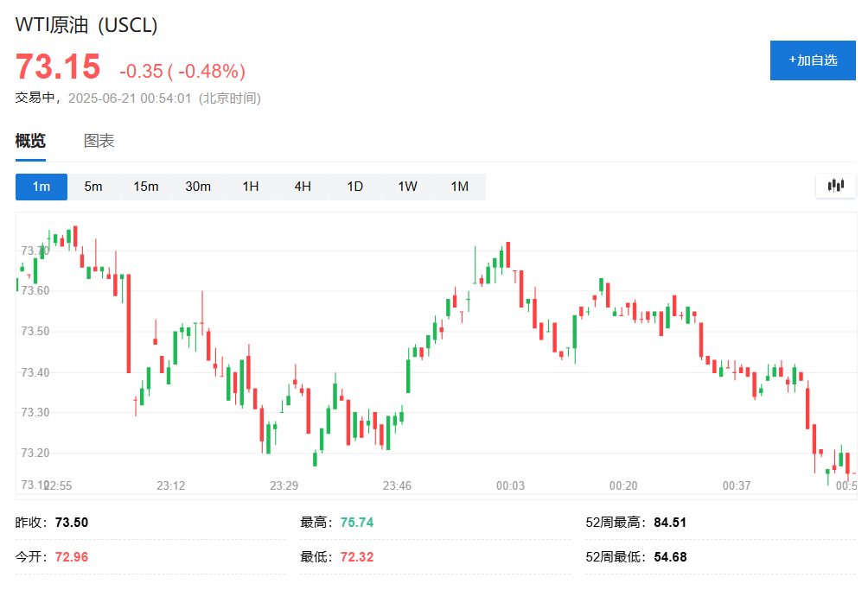The width and height of the screenshot is (868, 590).
Task: Click the 73.20 price axis label
Action: click(x=35, y=453)
